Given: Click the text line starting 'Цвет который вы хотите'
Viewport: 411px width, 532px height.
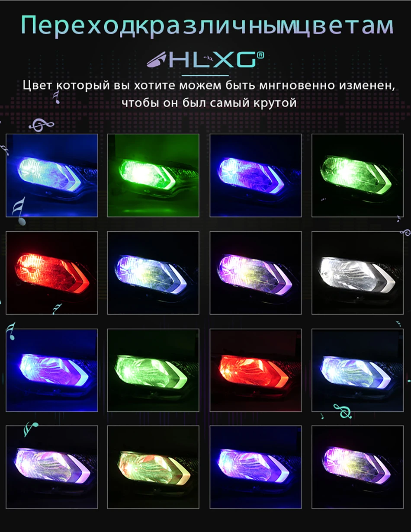Looking at the screenshot, I should coord(209,85).
